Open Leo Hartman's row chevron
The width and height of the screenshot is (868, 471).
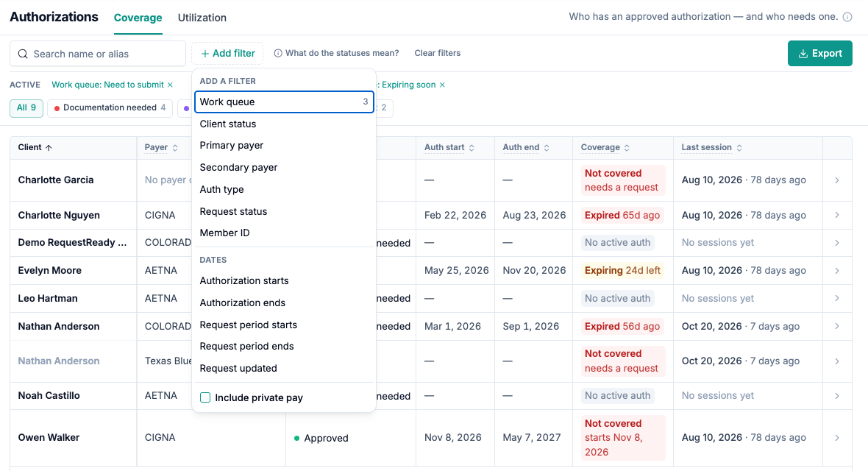click(x=837, y=298)
